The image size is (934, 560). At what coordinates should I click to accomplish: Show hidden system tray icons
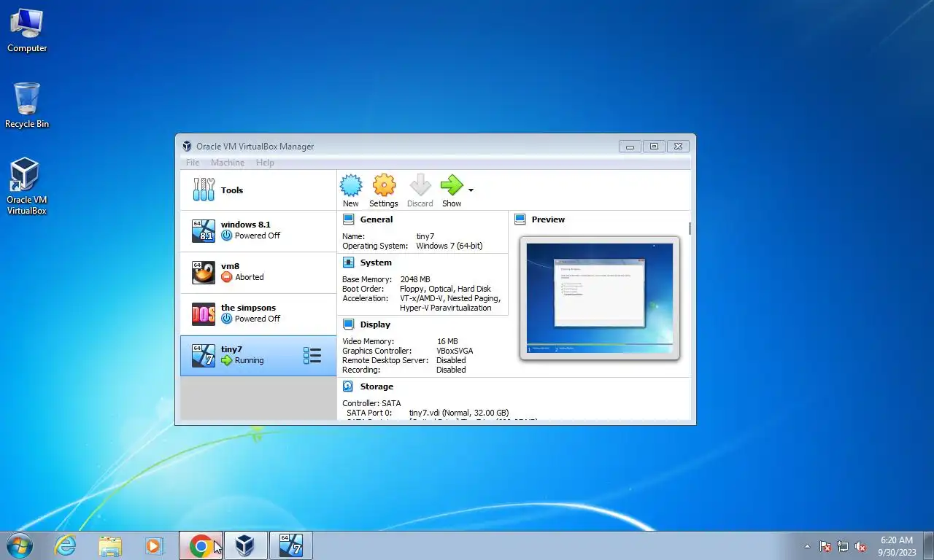pyautogui.click(x=807, y=546)
